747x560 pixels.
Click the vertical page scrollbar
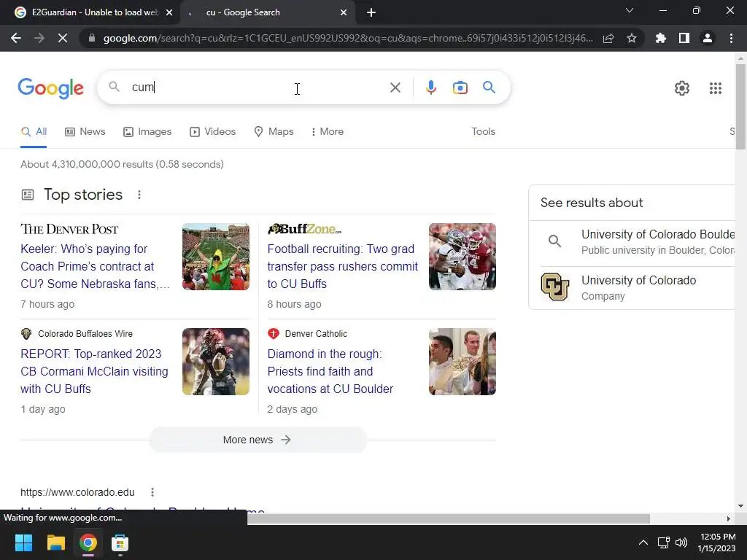740,107
